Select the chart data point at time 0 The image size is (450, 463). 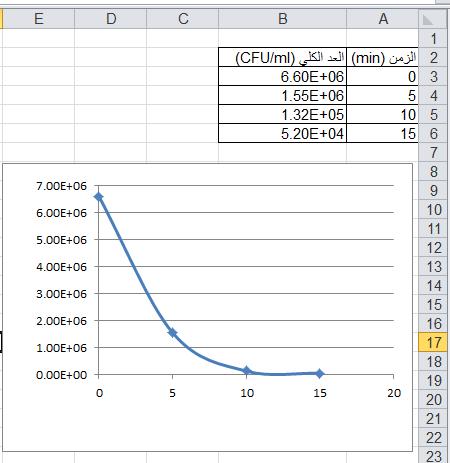99,197
